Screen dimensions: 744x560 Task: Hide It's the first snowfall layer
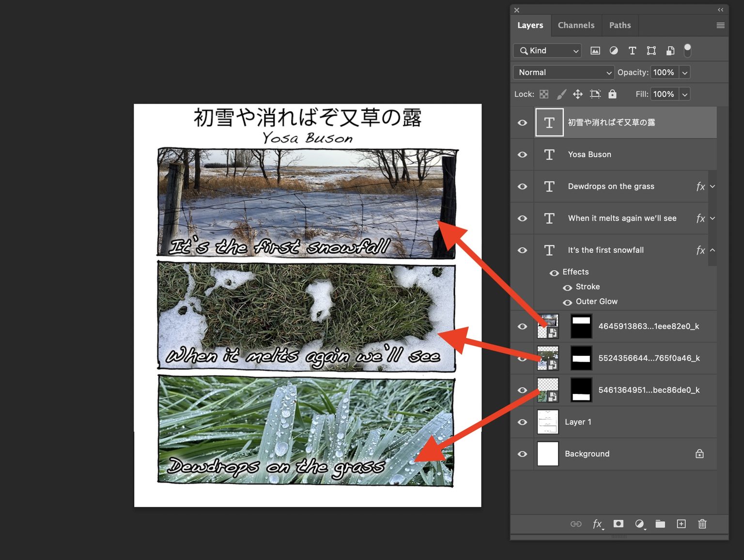(x=522, y=250)
